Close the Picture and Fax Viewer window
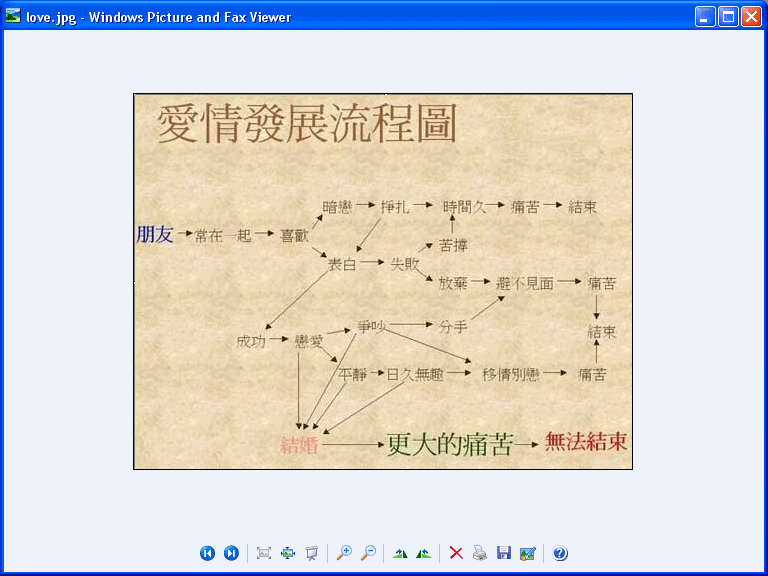 click(x=751, y=17)
